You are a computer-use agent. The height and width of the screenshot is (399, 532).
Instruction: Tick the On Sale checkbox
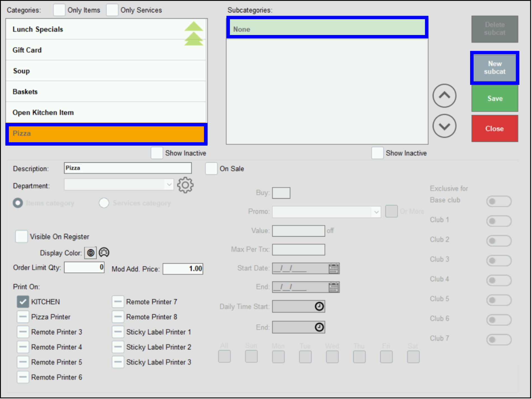(x=212, y=169)
